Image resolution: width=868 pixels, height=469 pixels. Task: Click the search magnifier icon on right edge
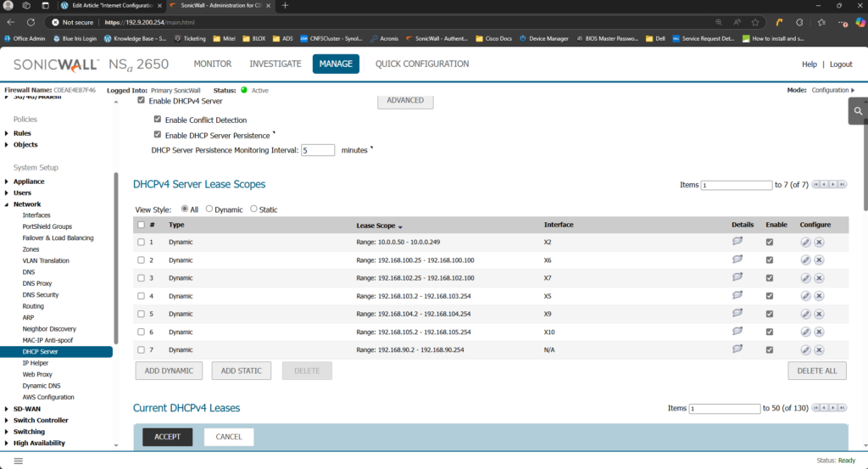tap(858, 110)
